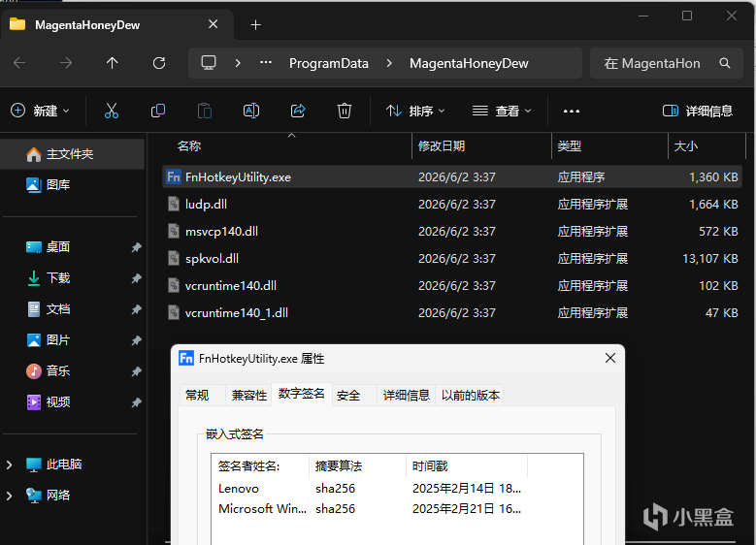Click the pin icon beside 下载
The height and width of the screenshot is (545, 756).
137,278
